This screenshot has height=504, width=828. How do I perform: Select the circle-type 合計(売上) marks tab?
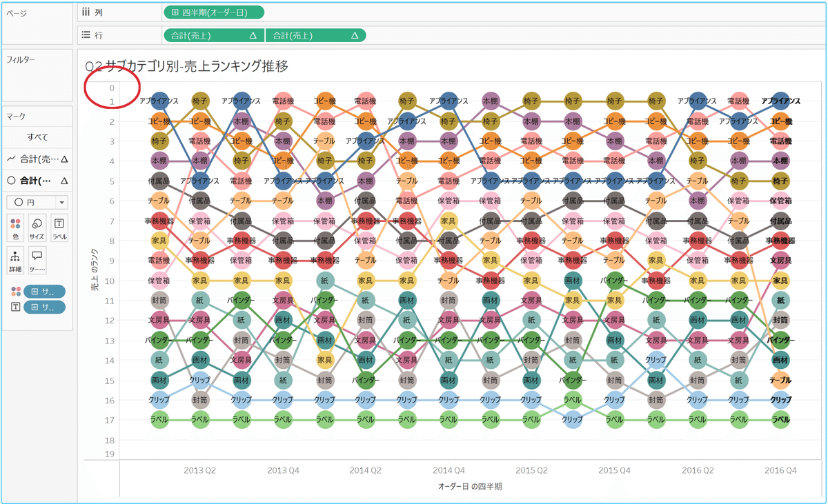pos(37,181)
